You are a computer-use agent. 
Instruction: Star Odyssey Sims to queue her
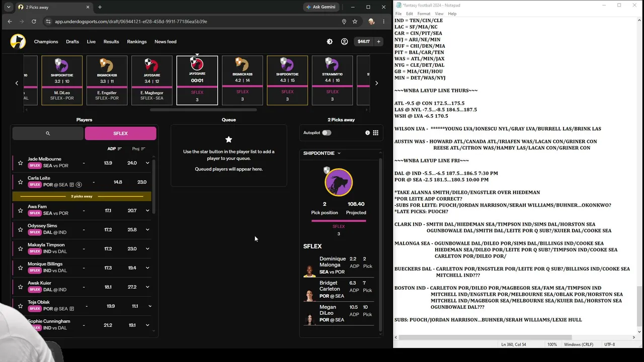[21, 230]
